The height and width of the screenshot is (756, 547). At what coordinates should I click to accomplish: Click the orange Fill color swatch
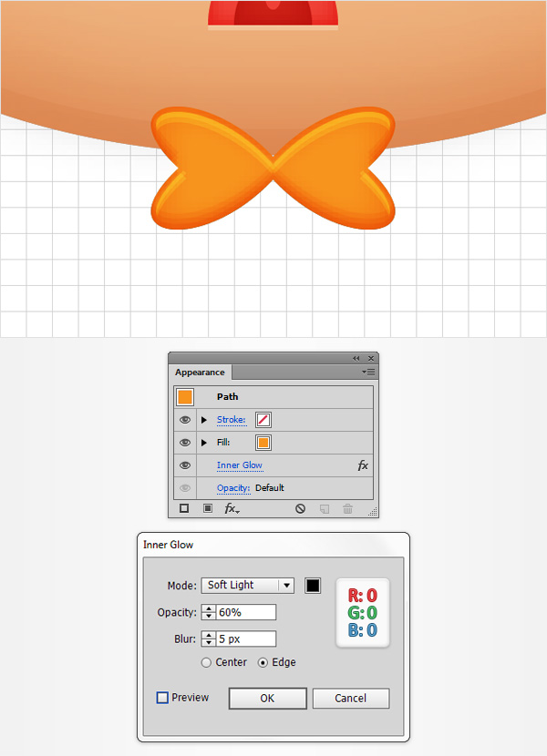click(x=263, y=443)
